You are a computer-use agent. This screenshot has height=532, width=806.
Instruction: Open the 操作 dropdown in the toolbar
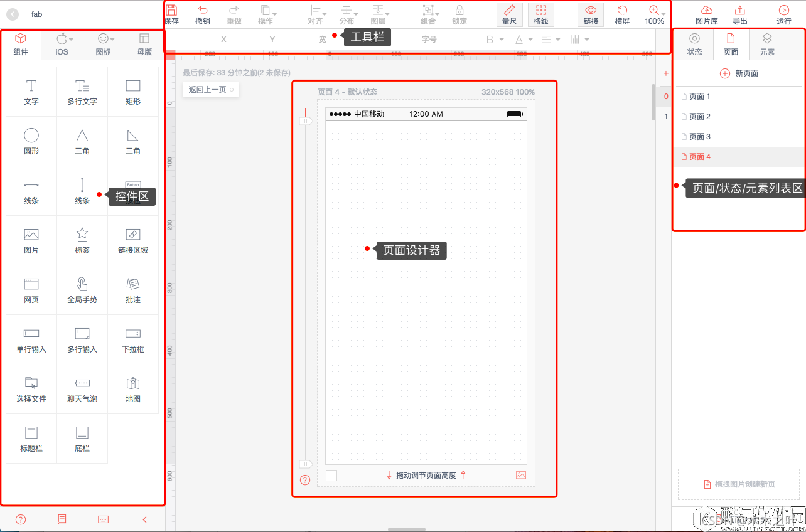pyautogui.click(x=267, y=15)
